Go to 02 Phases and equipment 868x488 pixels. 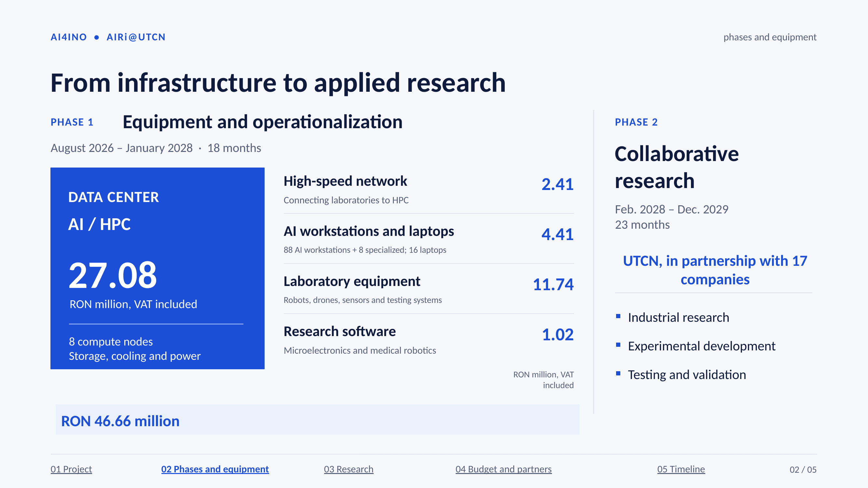215,469
